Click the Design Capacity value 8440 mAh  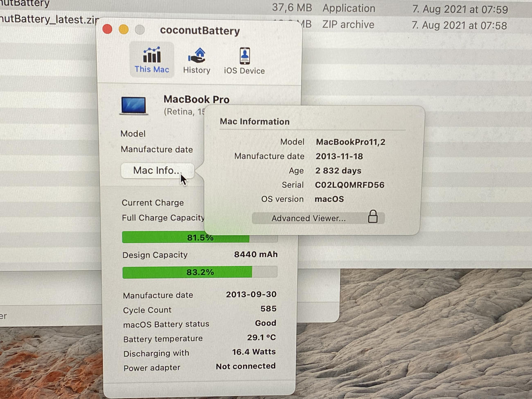256,255
